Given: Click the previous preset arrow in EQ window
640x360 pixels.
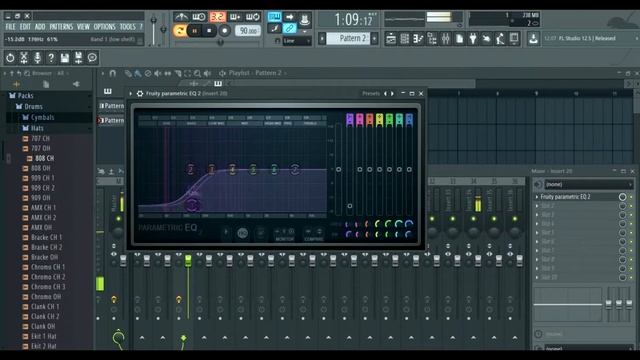Looking at the screenshot, I should (x=385, y=93).
